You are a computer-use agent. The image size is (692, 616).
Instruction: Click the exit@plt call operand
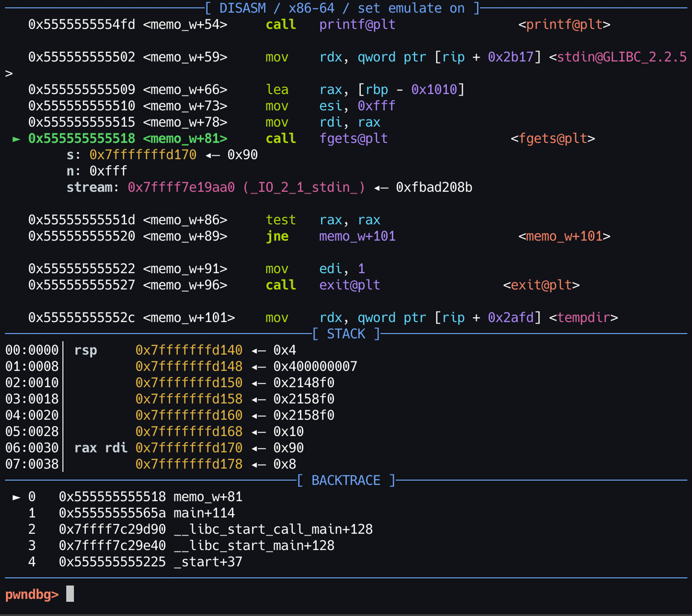point(349,285)
